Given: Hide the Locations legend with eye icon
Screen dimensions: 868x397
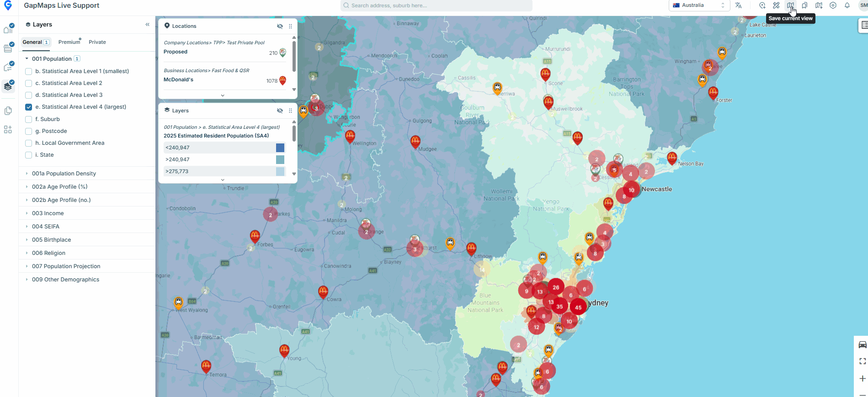Looking at the screenshot, I should pos(280,26).
